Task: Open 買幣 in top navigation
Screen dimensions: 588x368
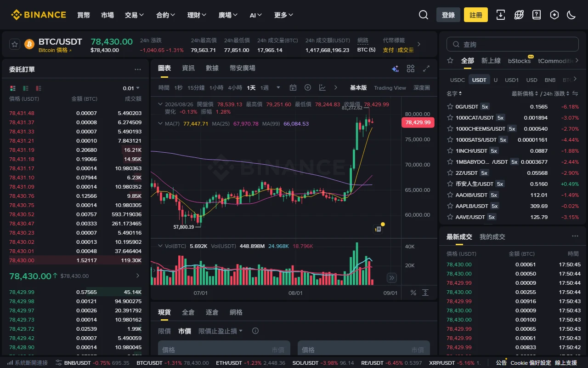Action: (x=84, y=15)
